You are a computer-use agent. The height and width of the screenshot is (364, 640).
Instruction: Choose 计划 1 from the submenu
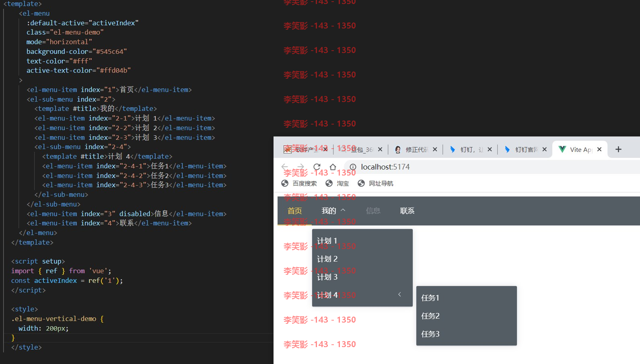pos(362,241)
